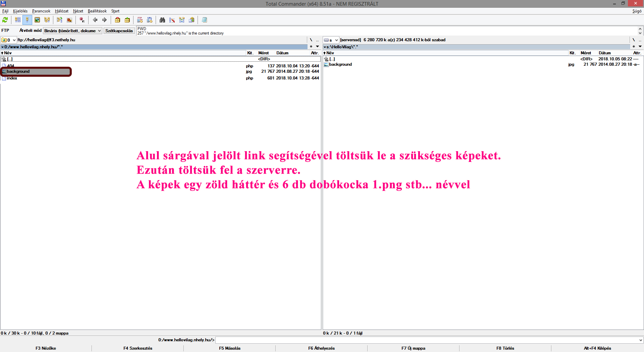The width and height of the screenshot is (644, 352).
Task: Click the Szétkapcsolás disconnect button
Action: pyautogui.click(x=119, y=31)
